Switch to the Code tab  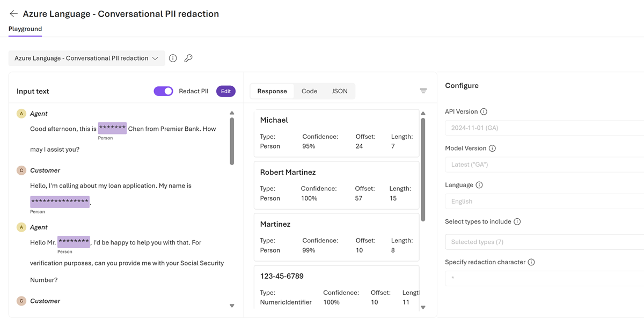tap(309, 91)
